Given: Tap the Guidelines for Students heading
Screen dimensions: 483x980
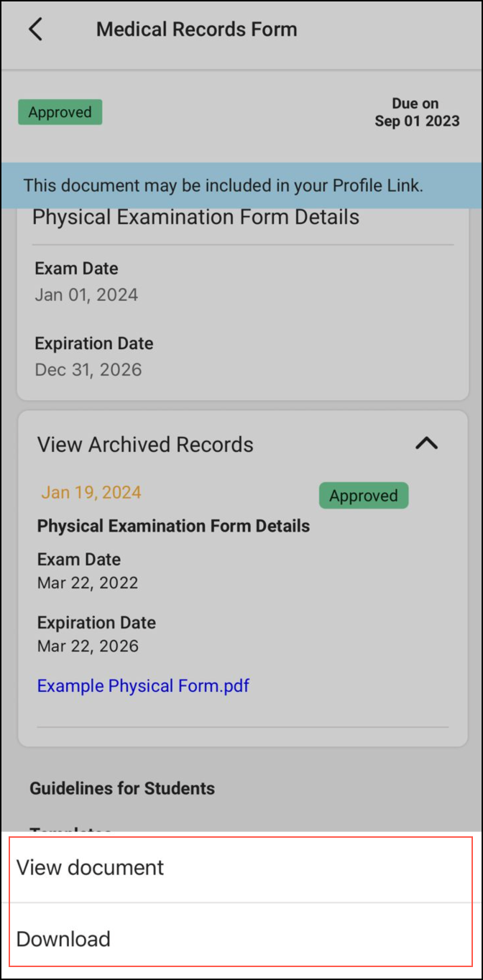Looking at the screenshot, I should click(122, 788).
